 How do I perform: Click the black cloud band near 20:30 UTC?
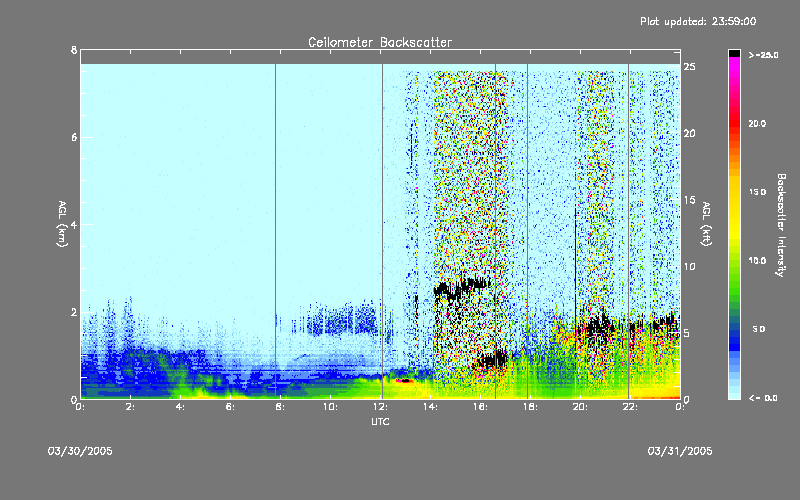(x=598, y=326)
